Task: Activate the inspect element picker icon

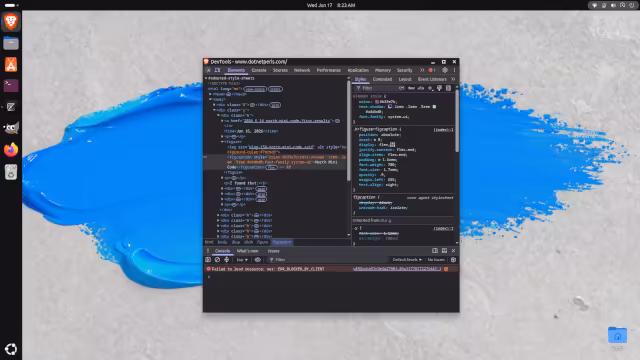Action: click(x=208, y=70)
